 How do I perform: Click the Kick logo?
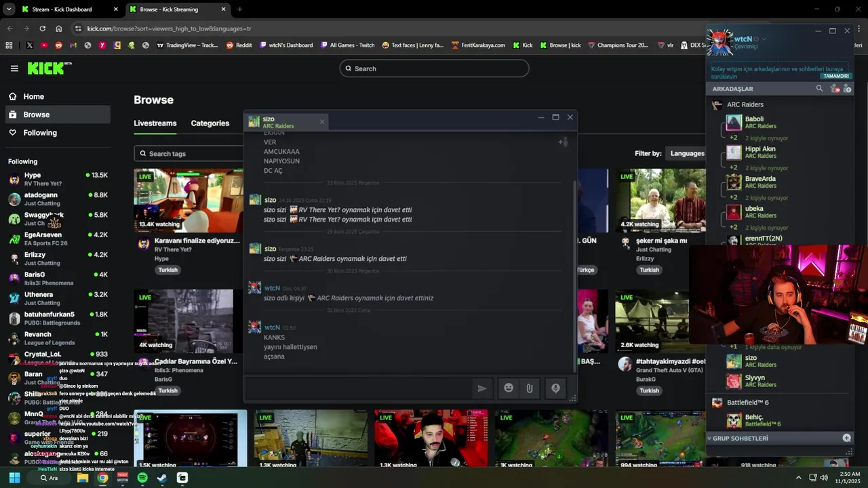49,68
